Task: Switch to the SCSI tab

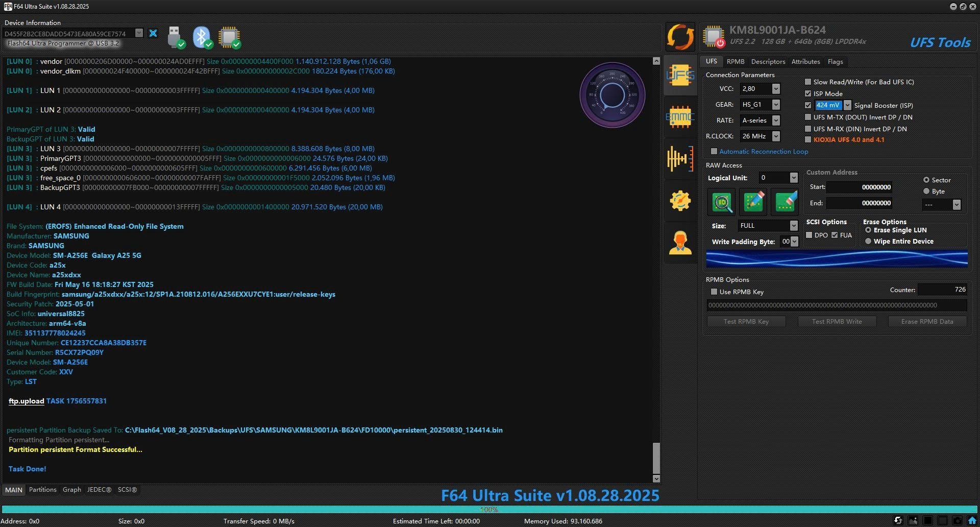Action: (x=127, y=489)
